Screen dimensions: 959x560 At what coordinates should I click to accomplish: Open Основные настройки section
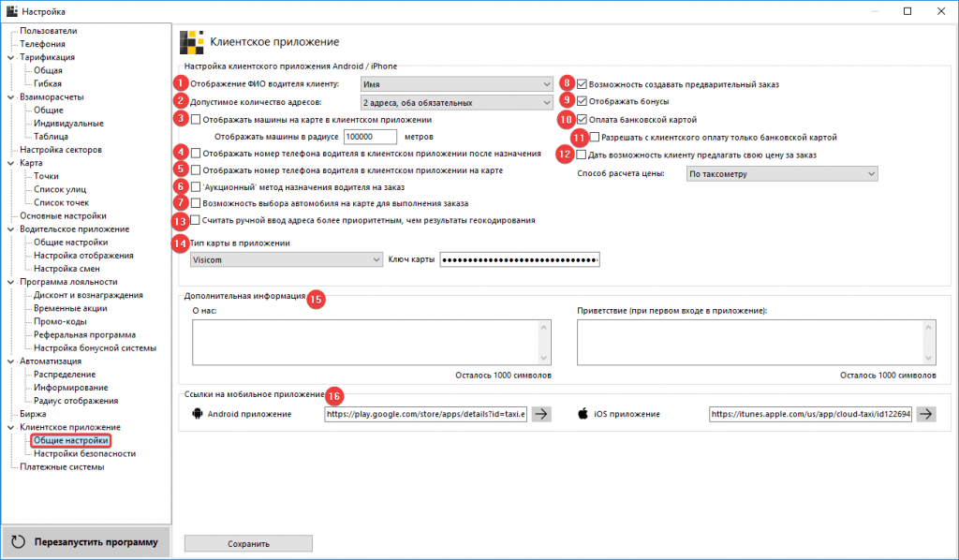tap(63, 215)
